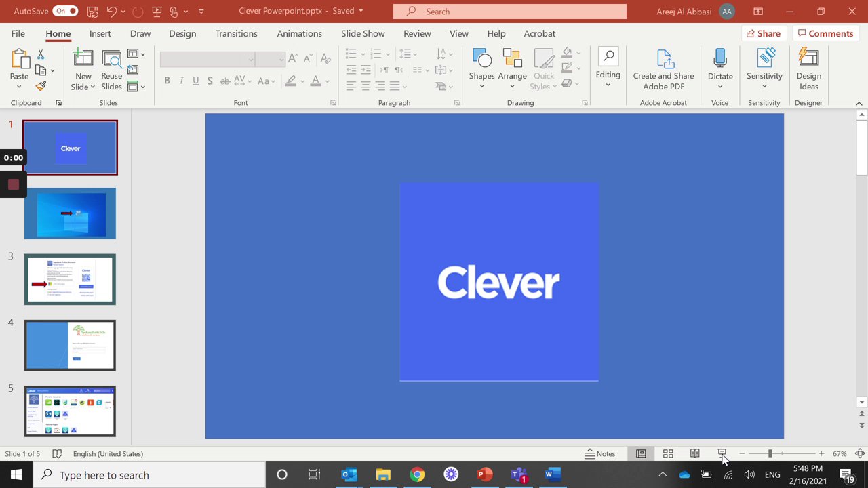
Task: Open the Shapes gallery
Action: tap(481, 69)
